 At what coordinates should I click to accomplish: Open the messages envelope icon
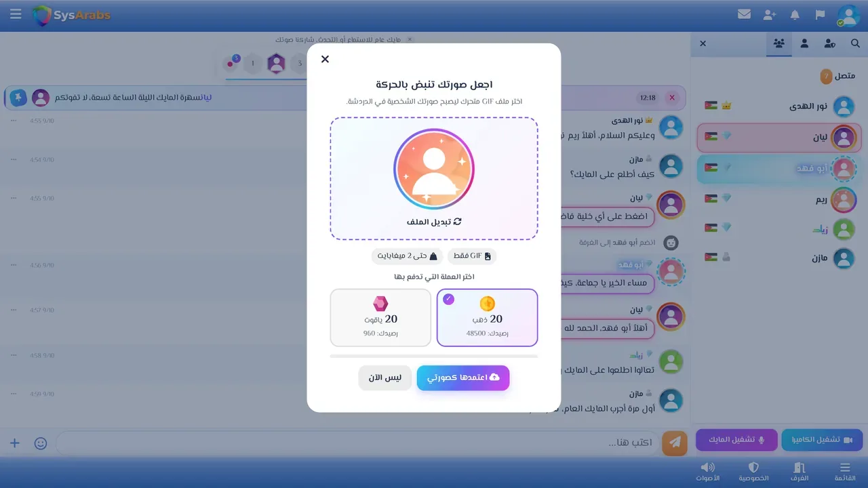click(x=745, y=14)
